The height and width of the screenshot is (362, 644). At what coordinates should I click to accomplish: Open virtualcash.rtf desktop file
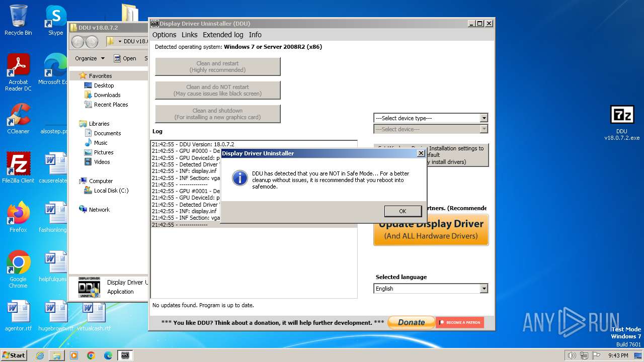[x=94, y=316]
